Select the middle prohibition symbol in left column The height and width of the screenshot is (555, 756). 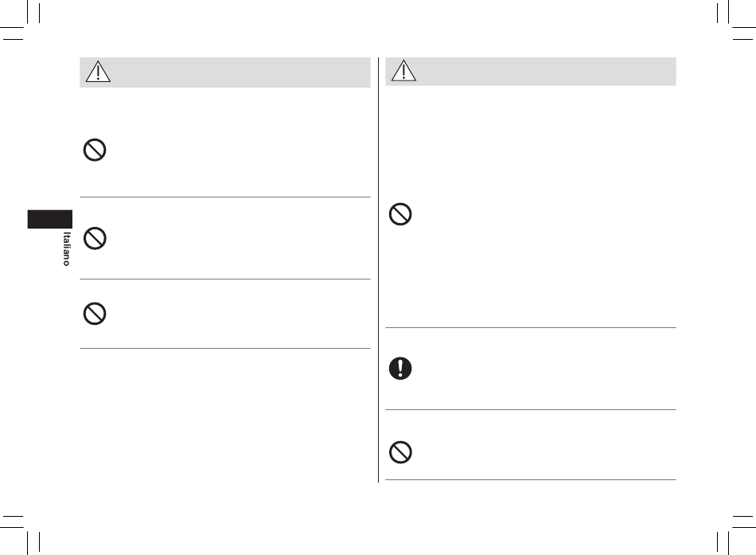(94, 239)
